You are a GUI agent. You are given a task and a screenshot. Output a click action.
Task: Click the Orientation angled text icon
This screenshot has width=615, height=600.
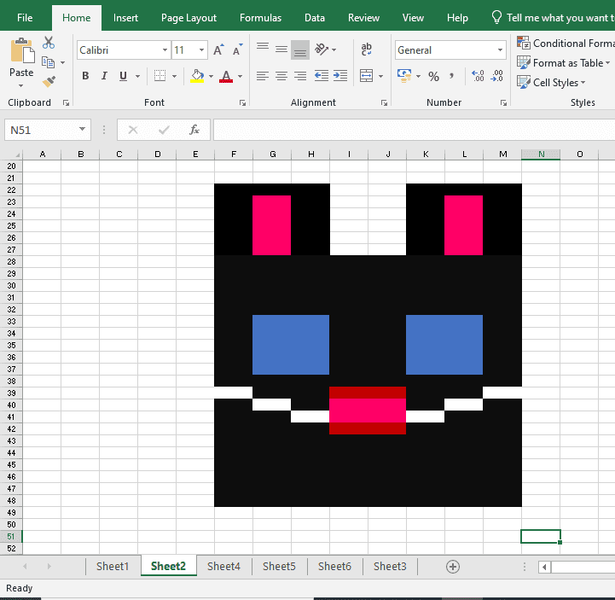[321, 49]
